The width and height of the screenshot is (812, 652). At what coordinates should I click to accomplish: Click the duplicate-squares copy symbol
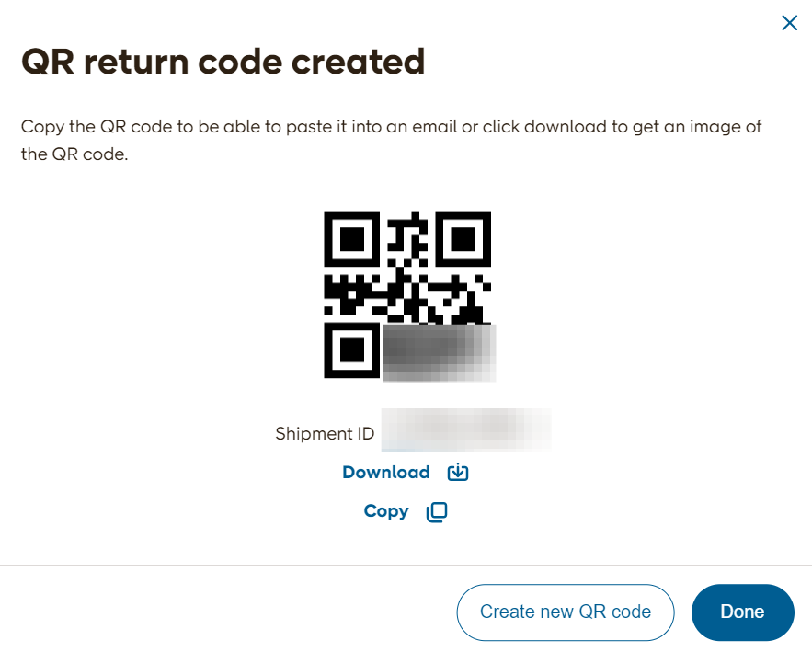pos(436,511)
